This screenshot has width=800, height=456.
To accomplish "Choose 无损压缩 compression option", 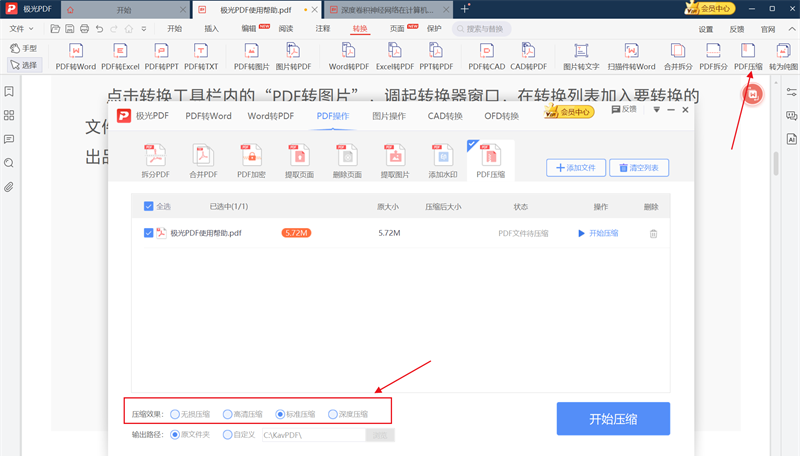I will click(174, 414).
